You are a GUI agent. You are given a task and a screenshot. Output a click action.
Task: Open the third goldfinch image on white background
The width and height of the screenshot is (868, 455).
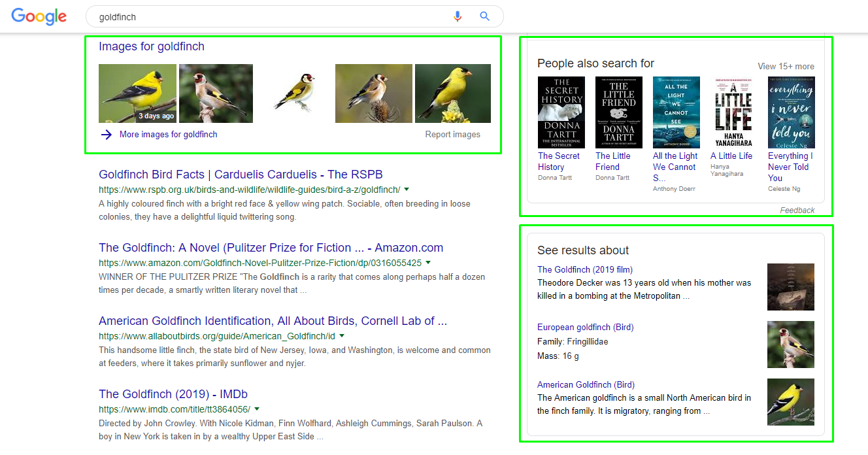294,93
